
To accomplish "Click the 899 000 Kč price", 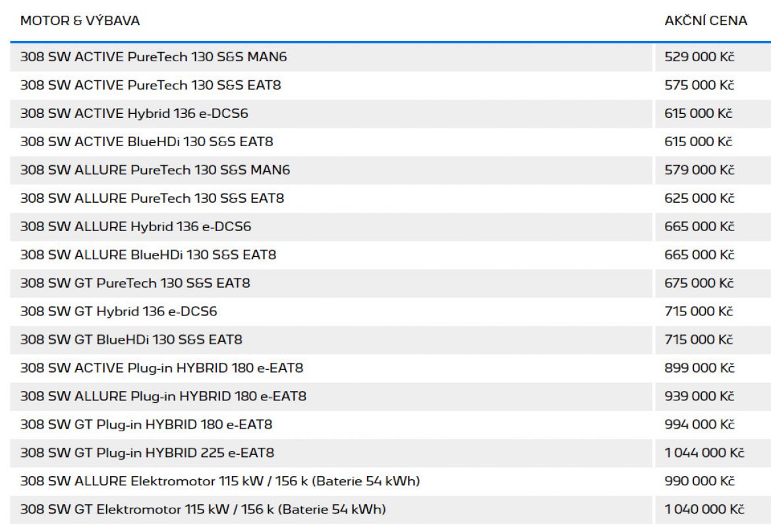I will 699,368.
